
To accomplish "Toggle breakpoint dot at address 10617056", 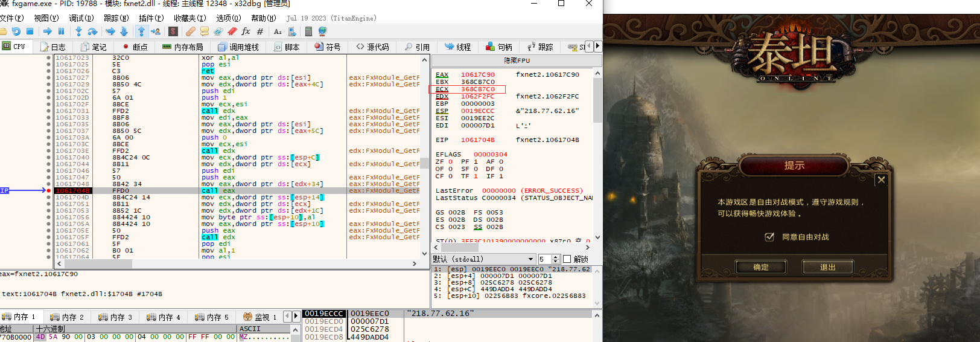I will (x=49, y=218).
